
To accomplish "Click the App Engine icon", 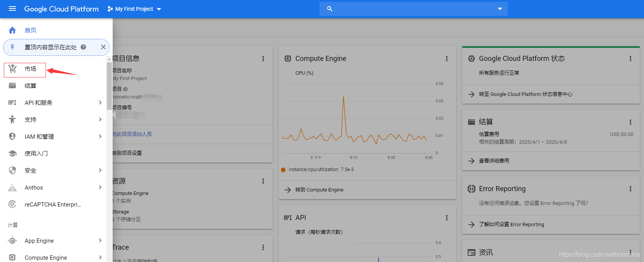I will click(12, 240).
